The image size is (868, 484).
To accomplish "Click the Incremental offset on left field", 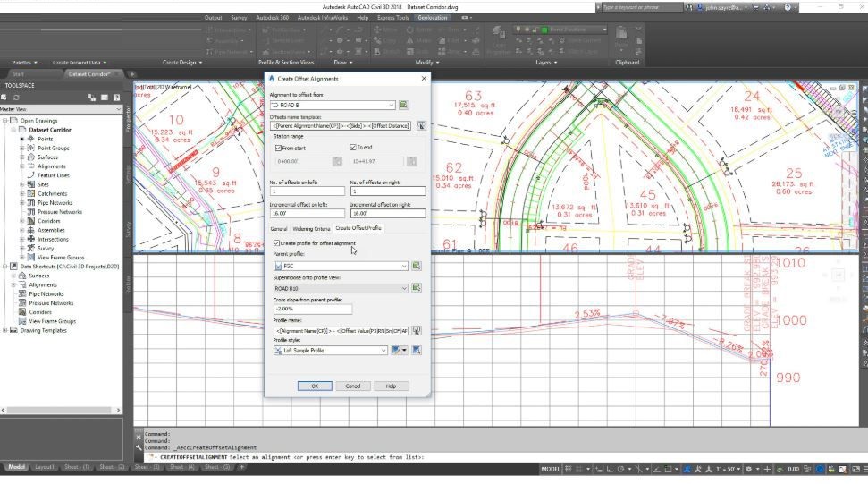I will pos(308,213).
